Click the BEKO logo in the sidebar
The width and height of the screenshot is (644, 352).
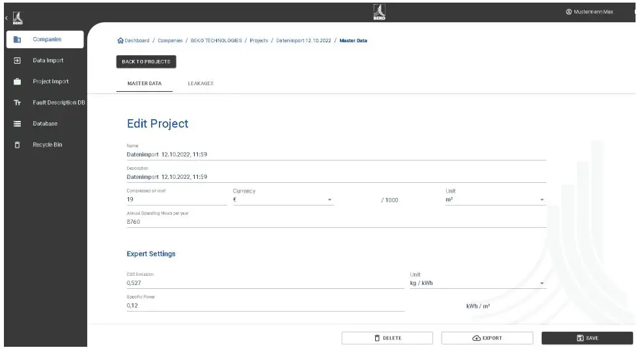point(18,18)
